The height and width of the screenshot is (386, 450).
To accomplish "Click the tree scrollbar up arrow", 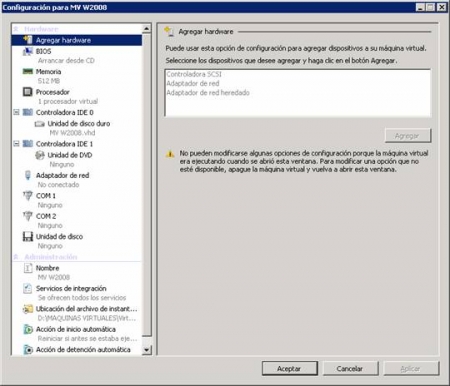I will pos(146,29).
